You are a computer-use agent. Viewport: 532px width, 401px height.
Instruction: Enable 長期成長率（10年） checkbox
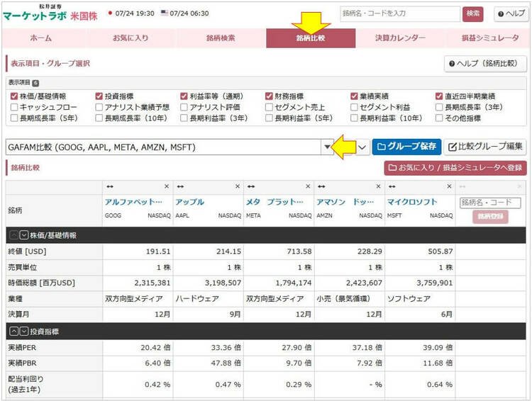point(99,118)
